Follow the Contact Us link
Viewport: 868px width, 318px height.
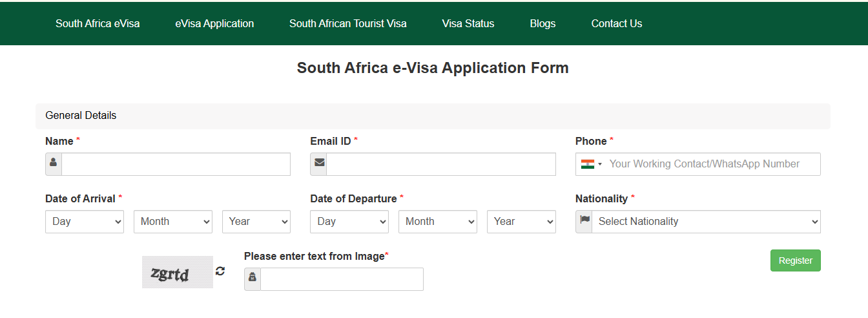point(617,23)
